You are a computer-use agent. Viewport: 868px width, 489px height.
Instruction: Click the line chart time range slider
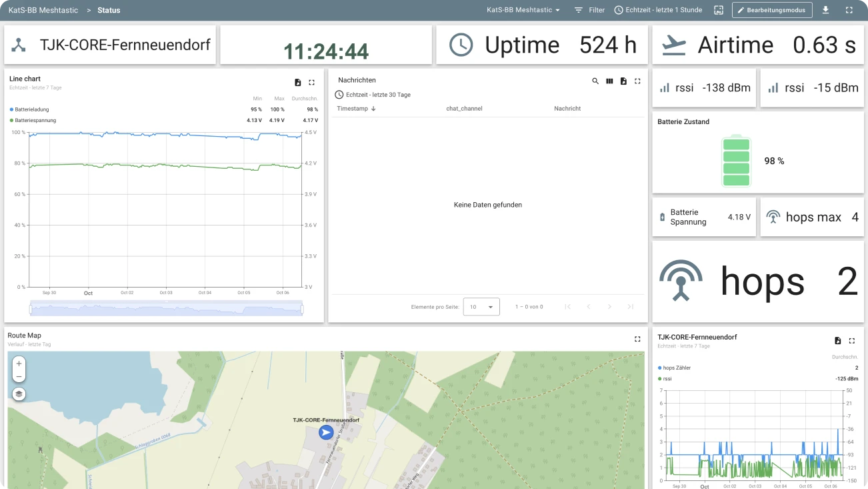click(166, 309)
